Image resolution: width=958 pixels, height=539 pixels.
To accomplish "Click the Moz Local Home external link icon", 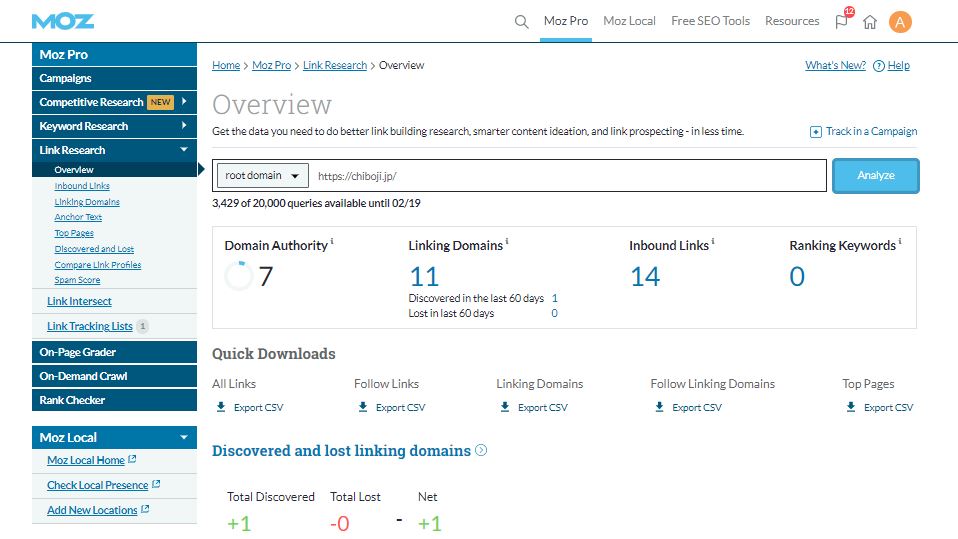I will (132, 459).
